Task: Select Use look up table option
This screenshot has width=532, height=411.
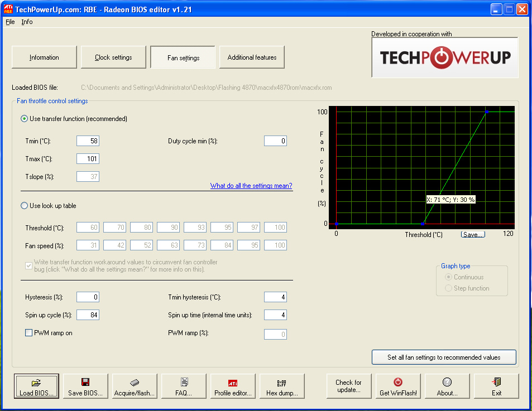Action: (x=24, y=206)
